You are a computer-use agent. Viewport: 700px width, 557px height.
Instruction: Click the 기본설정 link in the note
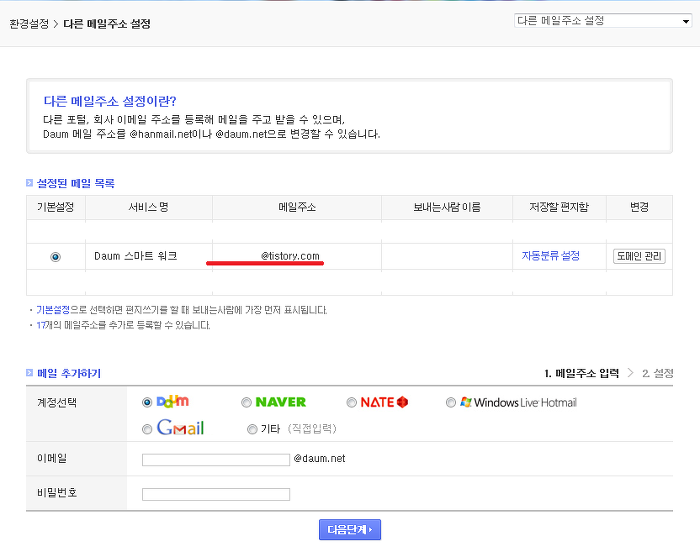[x=53, y=310]
